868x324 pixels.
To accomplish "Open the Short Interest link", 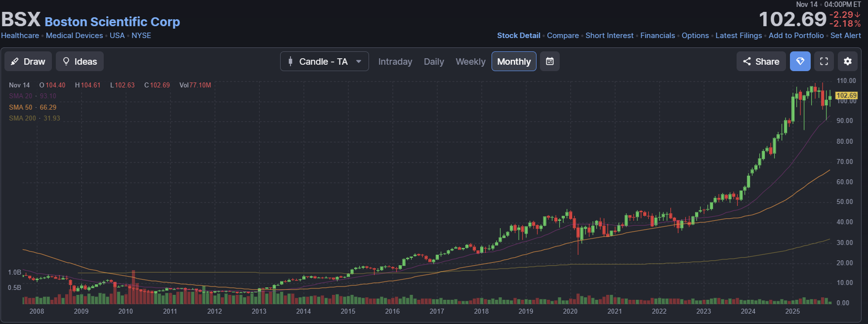I will 610,36.
